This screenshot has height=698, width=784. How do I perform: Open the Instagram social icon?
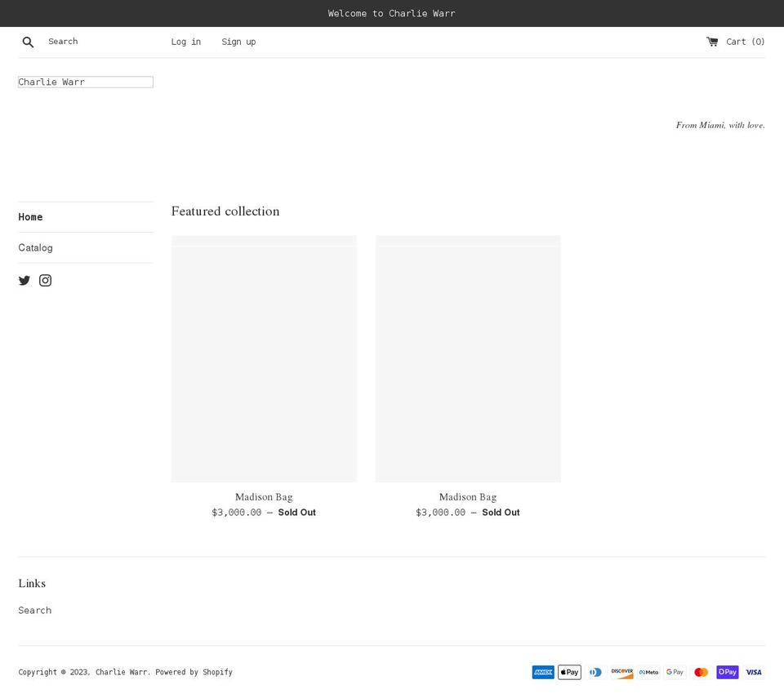pos(45,281)
